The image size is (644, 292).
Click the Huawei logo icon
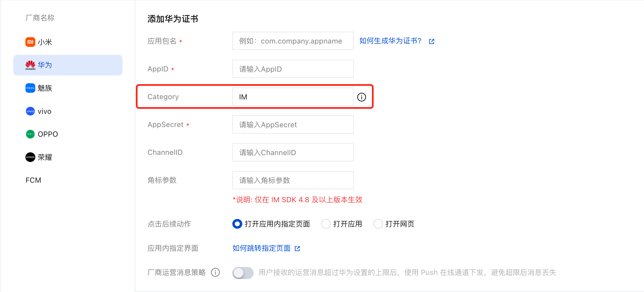coord(30,65)
